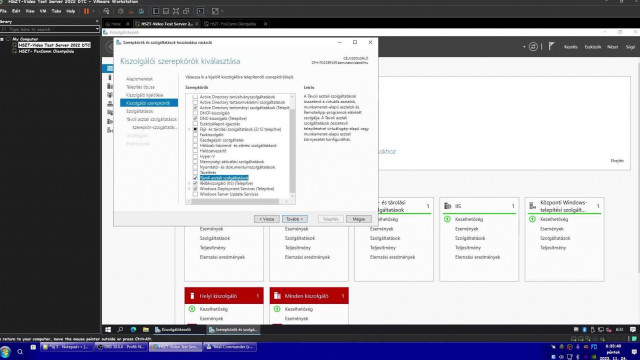Viewport: 640px width, 360px height.
Task: Toggle the VMware thumbnail bar
Action: (x=166, y=11)
